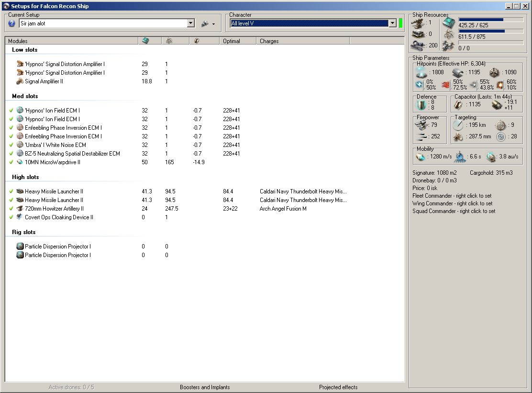Click the shield hitpoints icon showing 1808
Viewport: 532px width, 393px height.
tap(421, 72)
